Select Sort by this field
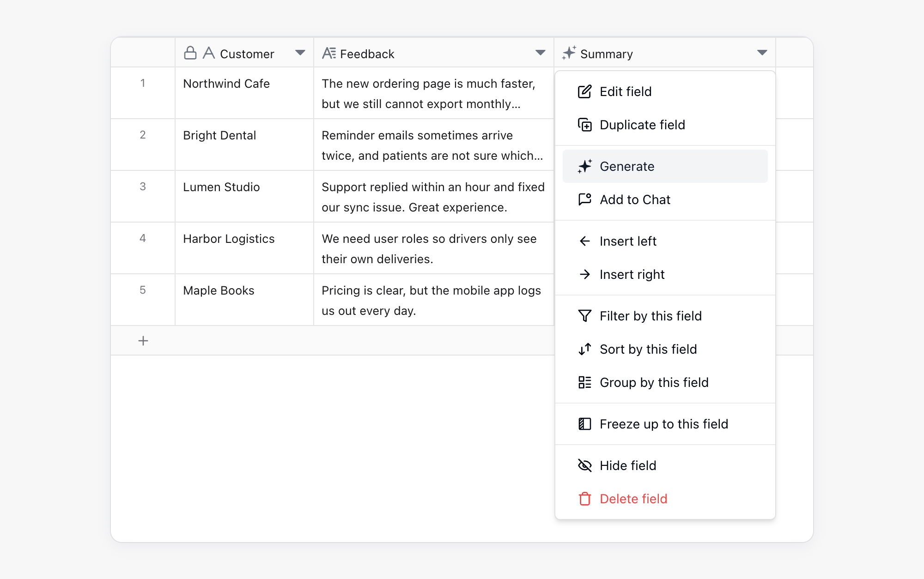This screenshot has width=924, height=579. 665,349
